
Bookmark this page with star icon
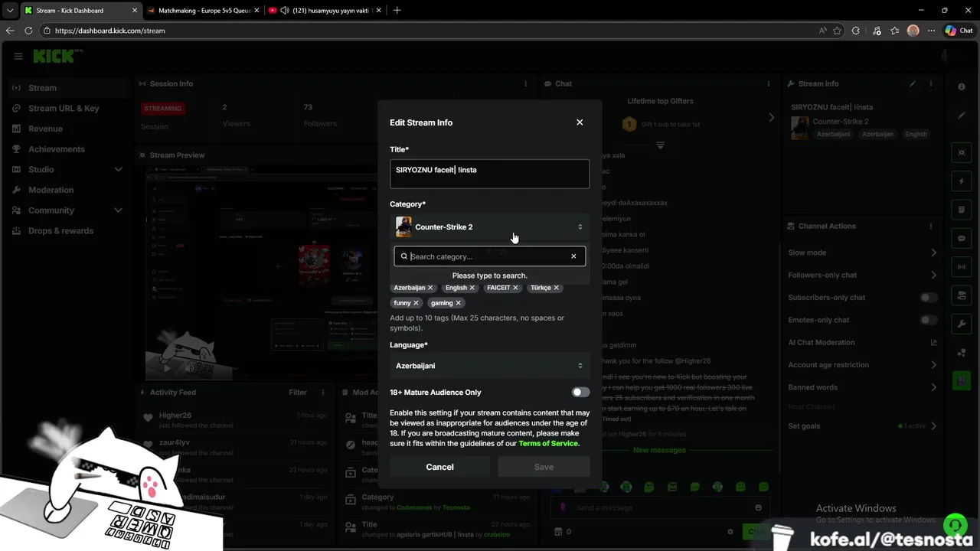pos(837,31)
